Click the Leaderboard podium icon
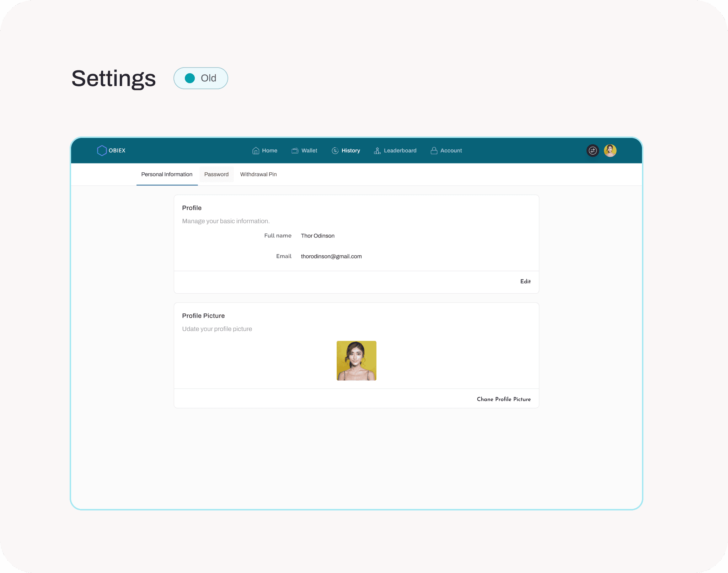 (377, 151)
